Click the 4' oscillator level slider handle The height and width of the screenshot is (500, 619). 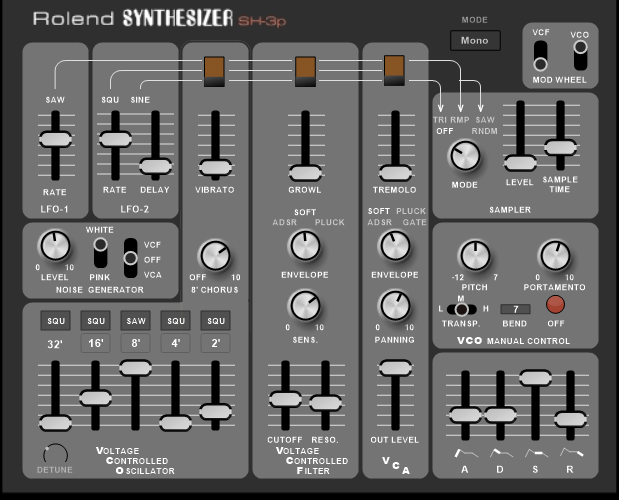175,423
